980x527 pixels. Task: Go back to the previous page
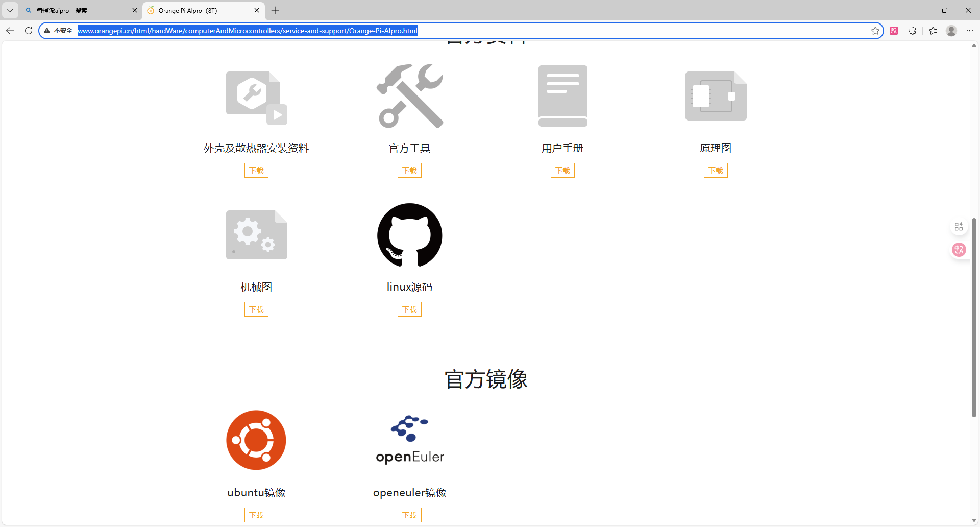pos(10,31)
